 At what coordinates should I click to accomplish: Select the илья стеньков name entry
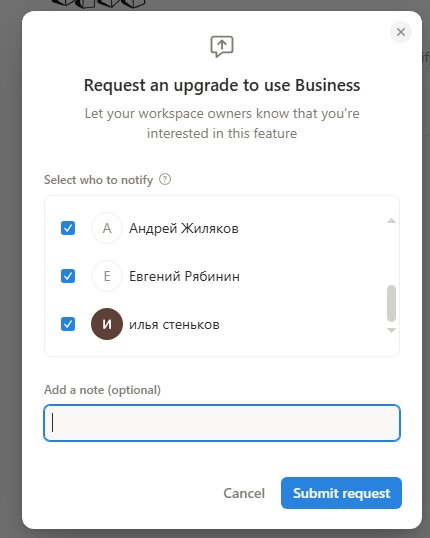coord(174,325)
